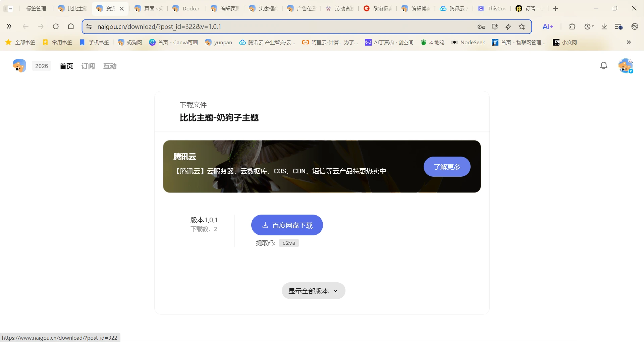Switch to the 标签管理 tab
This screenshot has width=644, height=342.
coord(36,9)
